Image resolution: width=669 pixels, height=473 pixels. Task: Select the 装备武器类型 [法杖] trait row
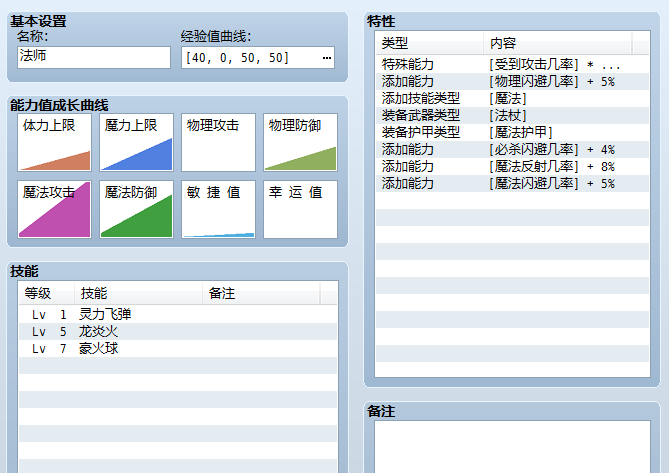(512, 116)
